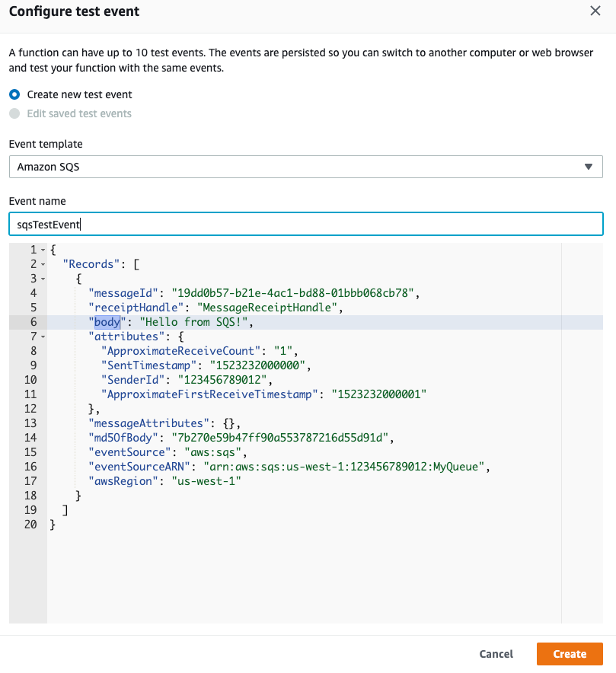Click the md5 hash value 7b270e59b47ff90a553787216d55d91d
The image size is (616, 673).
[x=280, y=438]
